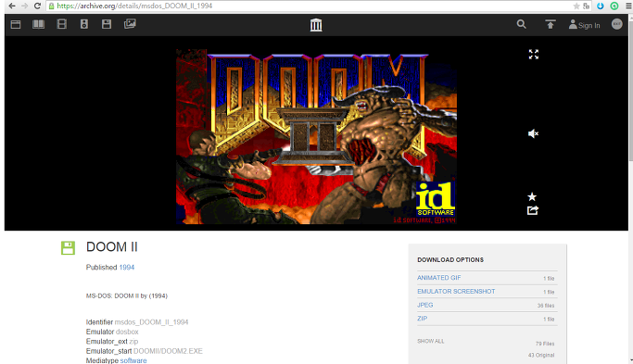
Task: Share this item with share icon
Action: 533,210
